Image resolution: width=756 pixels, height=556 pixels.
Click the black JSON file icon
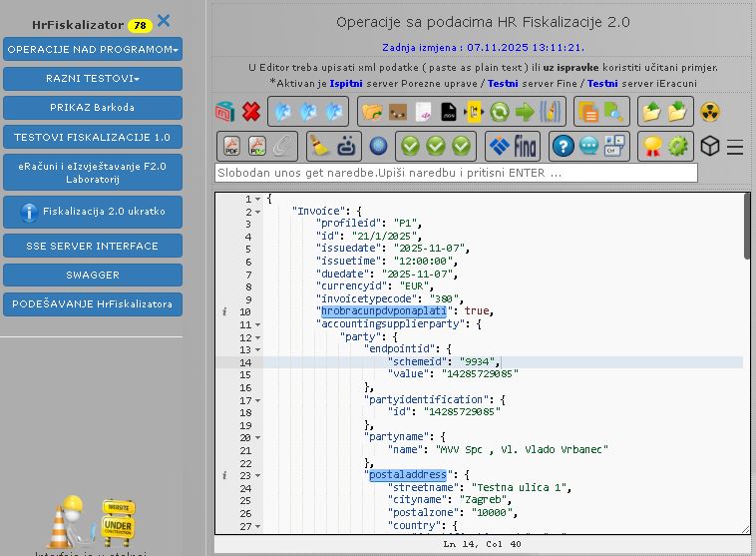448,112
